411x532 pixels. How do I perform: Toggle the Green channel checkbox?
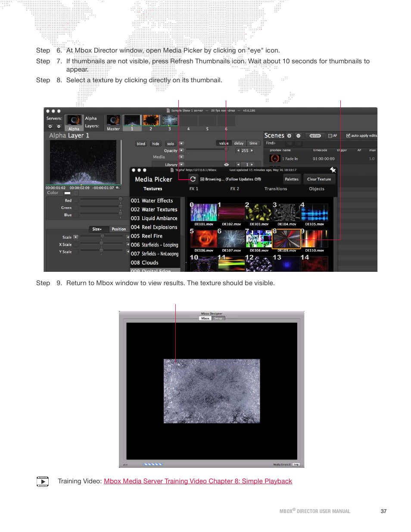76,208
